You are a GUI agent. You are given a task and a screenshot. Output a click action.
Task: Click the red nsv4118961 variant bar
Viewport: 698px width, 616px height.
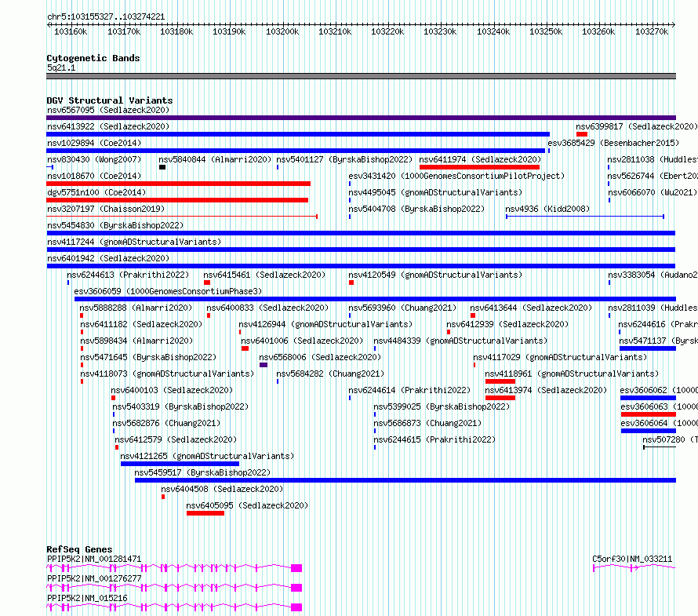point(500,381)
